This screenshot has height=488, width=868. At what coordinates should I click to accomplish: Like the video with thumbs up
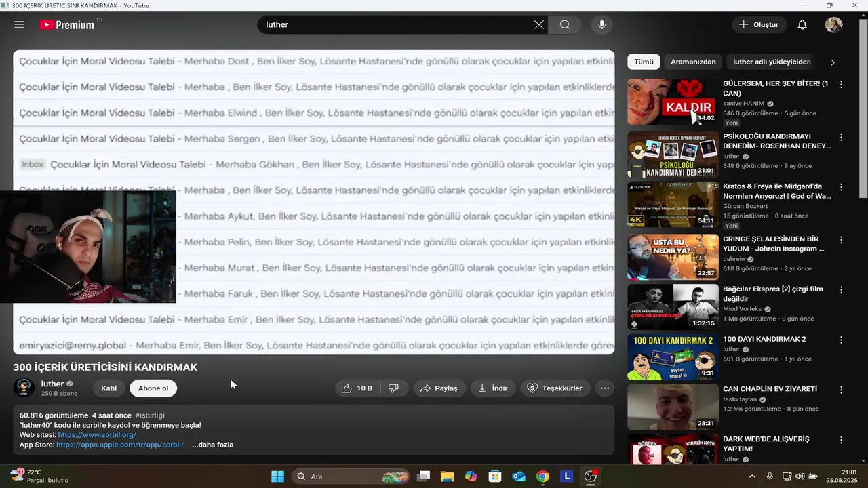coord(357,388)
